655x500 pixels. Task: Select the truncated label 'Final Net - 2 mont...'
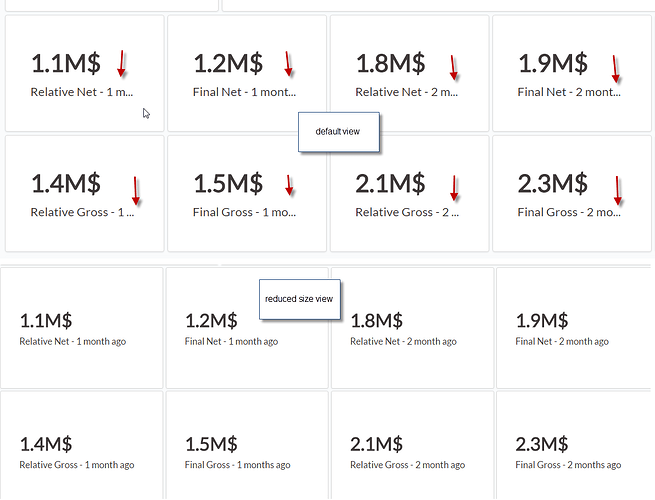(569, 92)
